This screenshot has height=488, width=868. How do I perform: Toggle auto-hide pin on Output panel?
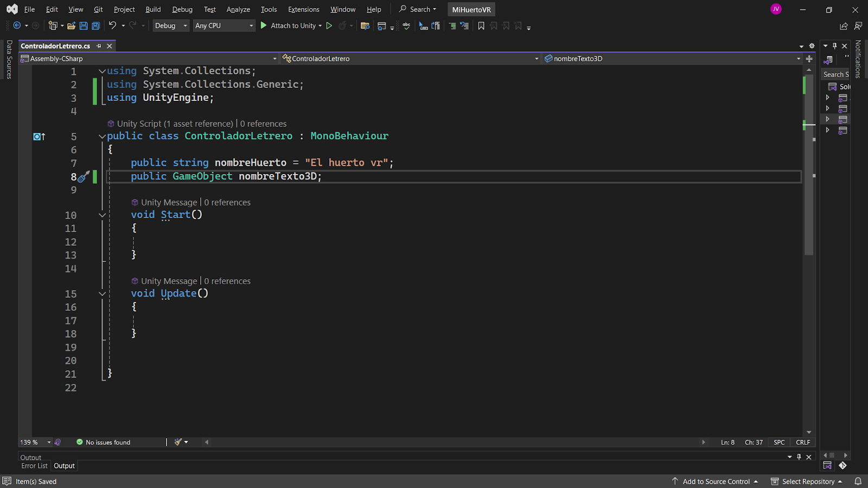pos(799,457)
